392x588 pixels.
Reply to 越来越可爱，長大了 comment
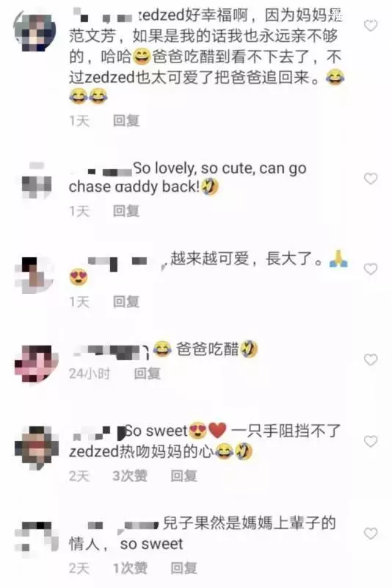[126, 301]
